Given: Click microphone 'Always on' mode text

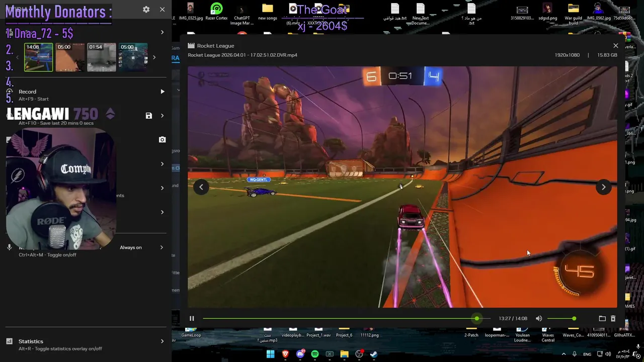Looking at the screenshot, I should 131,247.
